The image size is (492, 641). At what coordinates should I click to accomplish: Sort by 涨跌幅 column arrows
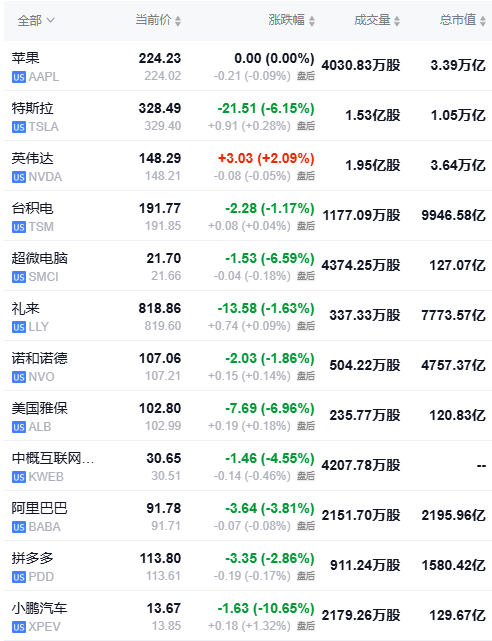point(312,21)
